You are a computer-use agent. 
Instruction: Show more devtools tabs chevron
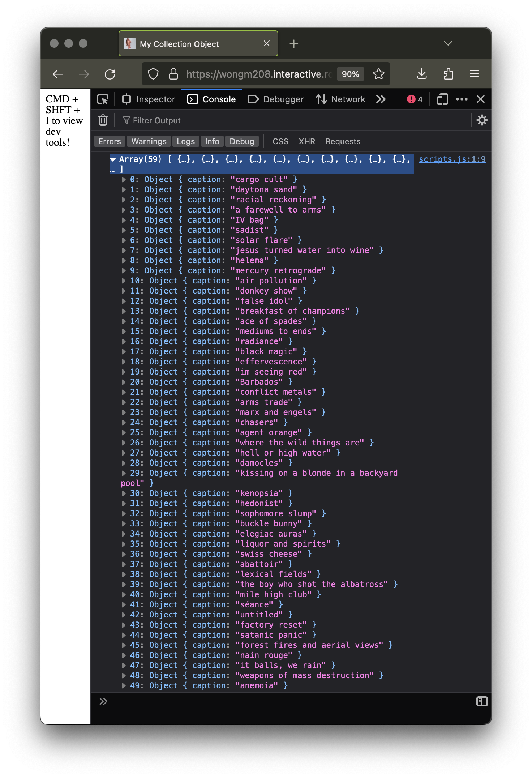pos(381,99)
